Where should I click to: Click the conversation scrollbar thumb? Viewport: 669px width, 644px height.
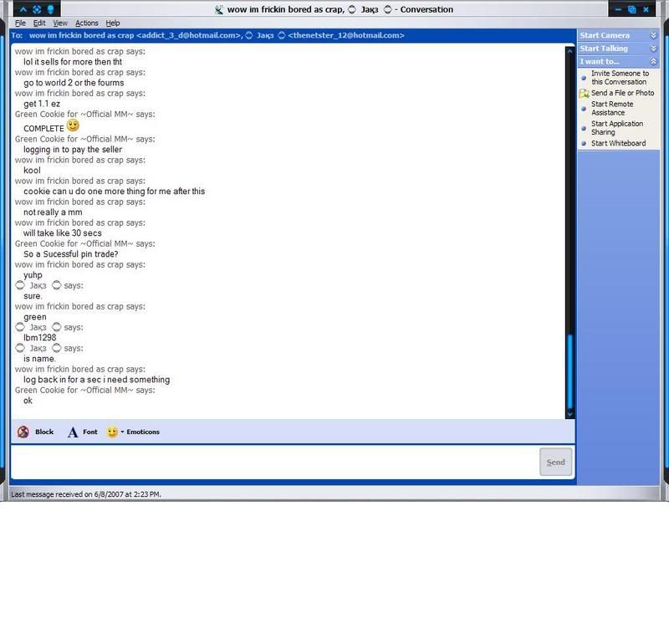569,371
